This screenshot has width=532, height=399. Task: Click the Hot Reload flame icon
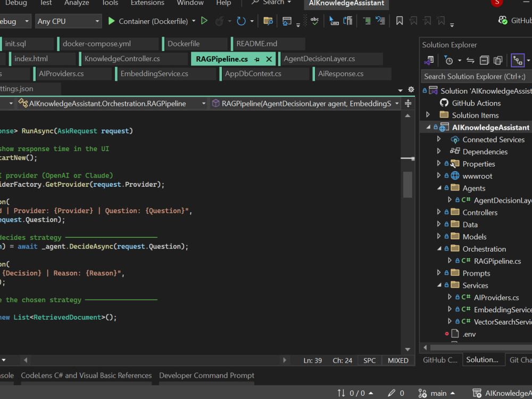click(220, 21)
